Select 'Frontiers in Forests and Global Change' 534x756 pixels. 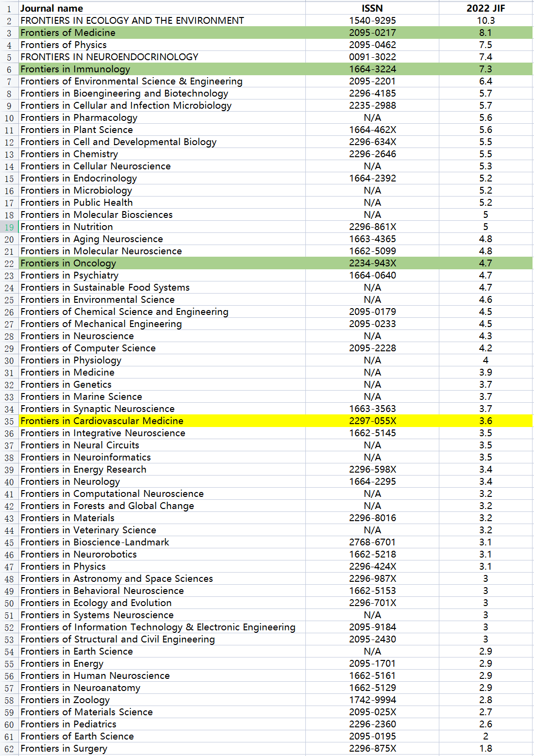pos(162,506)
